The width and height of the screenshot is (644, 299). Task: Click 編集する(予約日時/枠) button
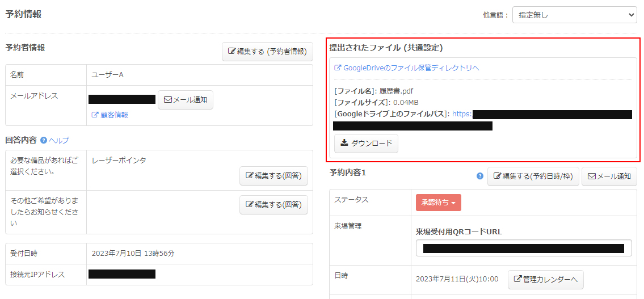pyautogui.click(x=533, y=176)
